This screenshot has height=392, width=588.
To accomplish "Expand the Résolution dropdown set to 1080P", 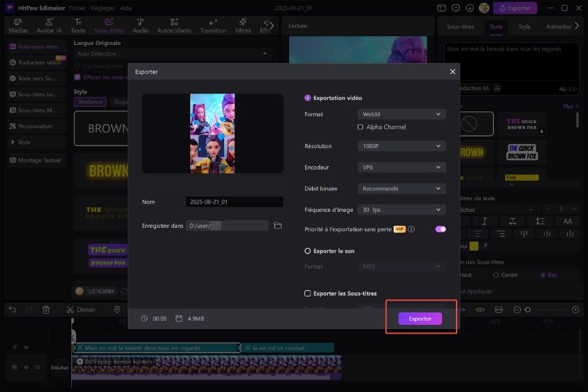I will 401,146.
